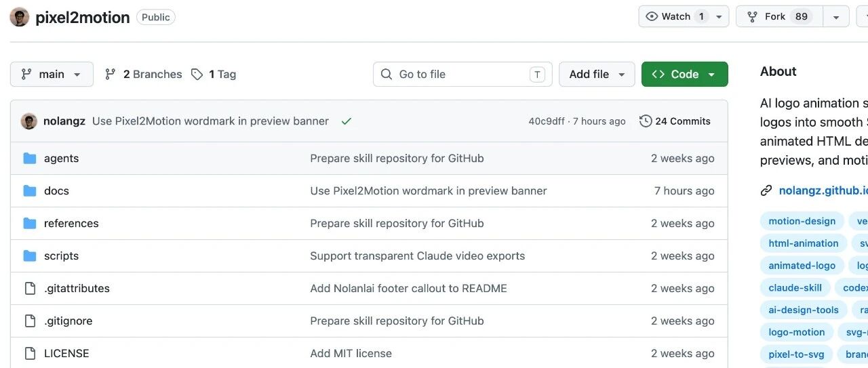Open the 24 Commits history icon

point(646,121)
